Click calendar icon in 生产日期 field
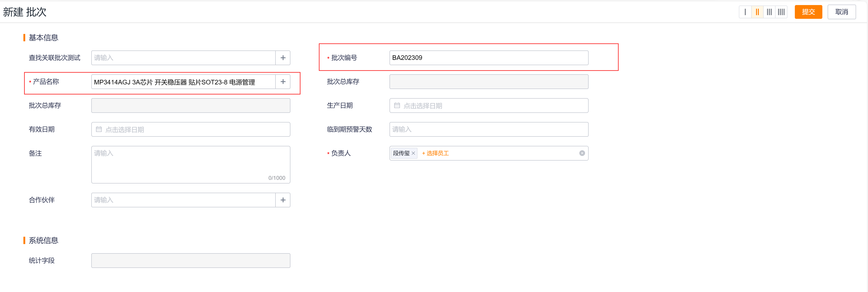 point(397,106)
